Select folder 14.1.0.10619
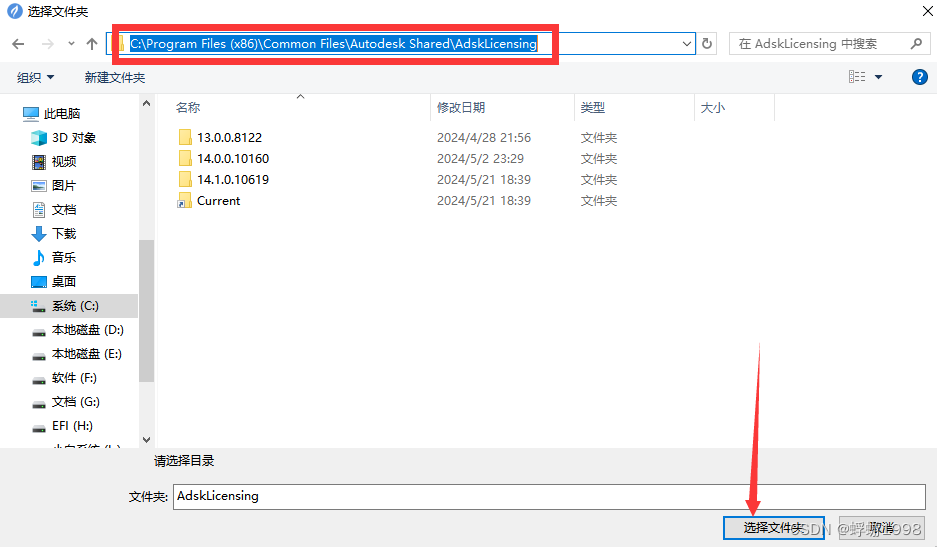 tap(233, 179)
